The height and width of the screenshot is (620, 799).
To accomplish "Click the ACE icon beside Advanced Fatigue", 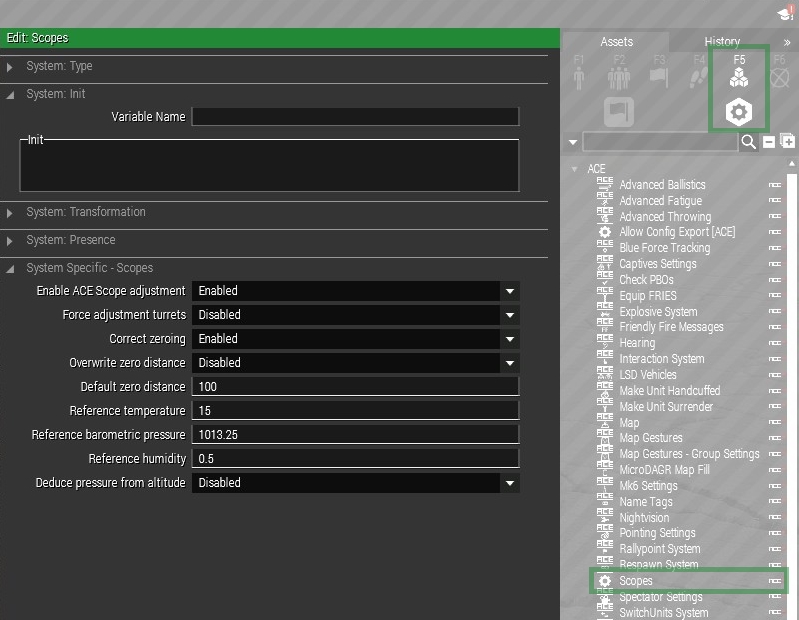I will 605,200.
